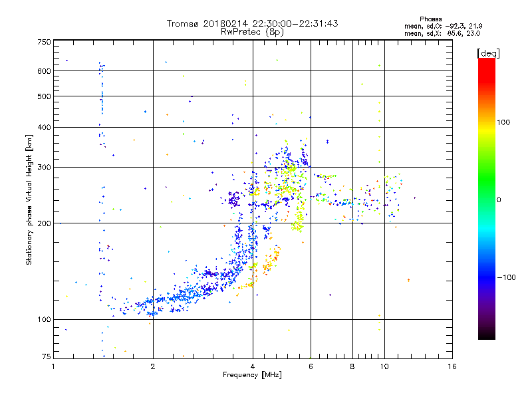The image size is (532, 399).
Task: Click the colorbar tick label "-100"
Action: pyautogui.click(x=506, y=277)
